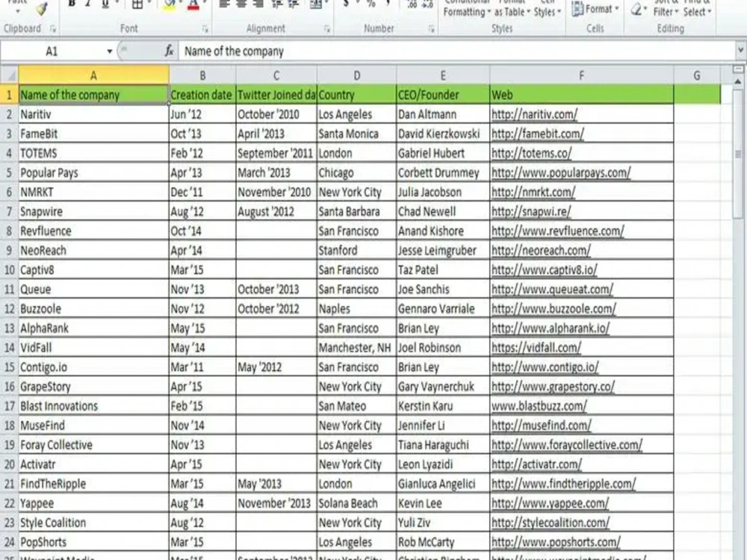Viewport: 747px width, 560px height.
Task: Select row 1 header
Action: point(9,95)
